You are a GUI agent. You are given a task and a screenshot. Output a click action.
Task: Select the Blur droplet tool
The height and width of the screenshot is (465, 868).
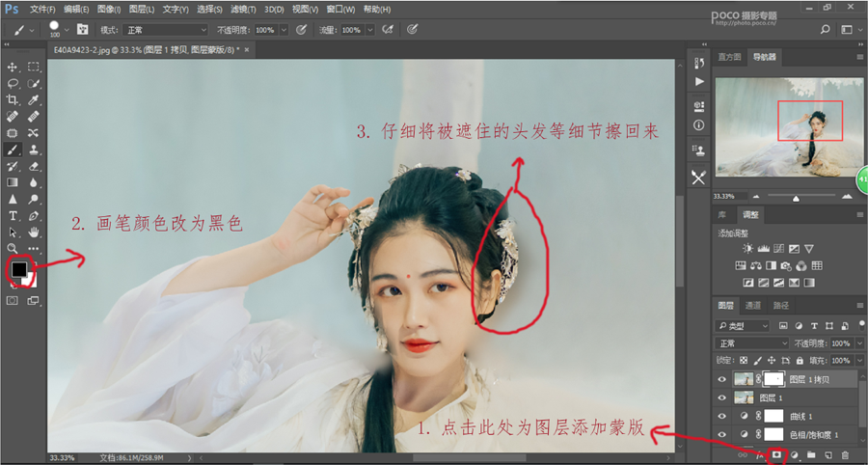pos(33,182)
